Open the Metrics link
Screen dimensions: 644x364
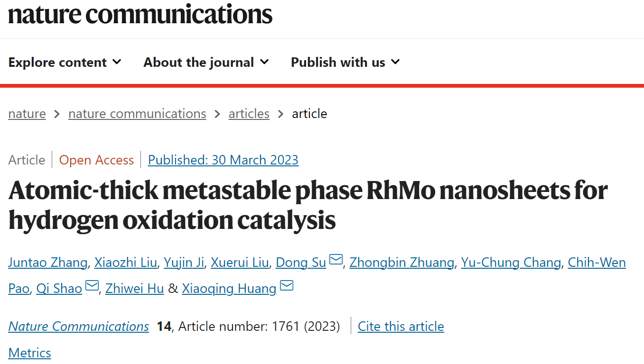[29, 353]
